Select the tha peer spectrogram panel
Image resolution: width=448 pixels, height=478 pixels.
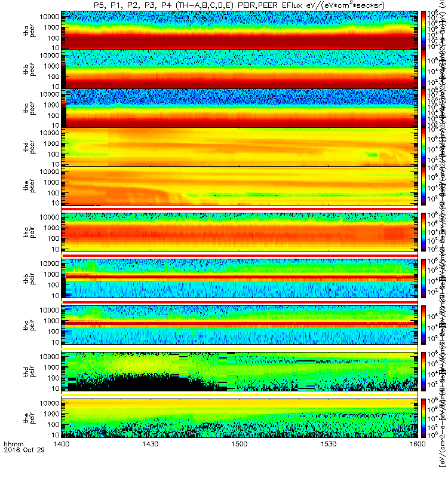240,30
